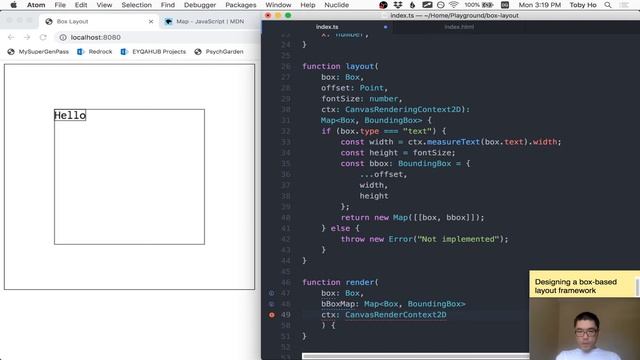
Task: Open the File menu
Action: 60,5
